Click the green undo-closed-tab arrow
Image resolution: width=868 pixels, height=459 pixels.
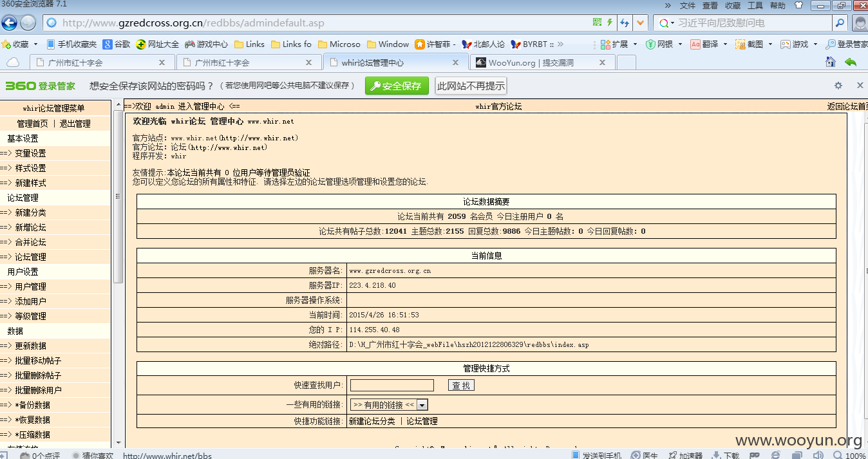point(851,62)
